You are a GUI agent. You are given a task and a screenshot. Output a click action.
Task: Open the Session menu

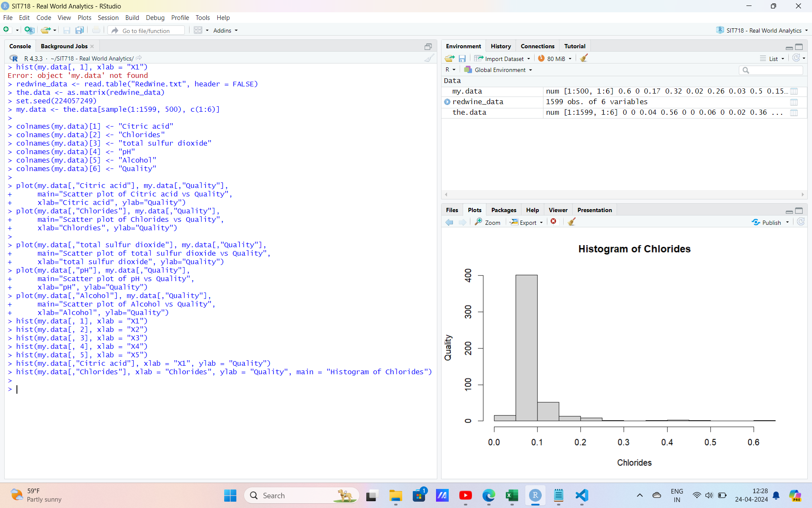(108, 17)
